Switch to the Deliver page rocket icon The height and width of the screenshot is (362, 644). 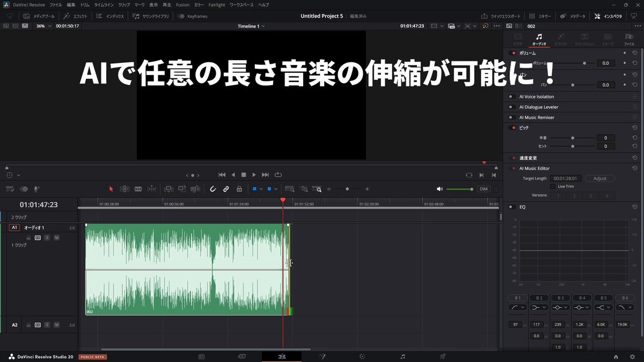[443, 356]
